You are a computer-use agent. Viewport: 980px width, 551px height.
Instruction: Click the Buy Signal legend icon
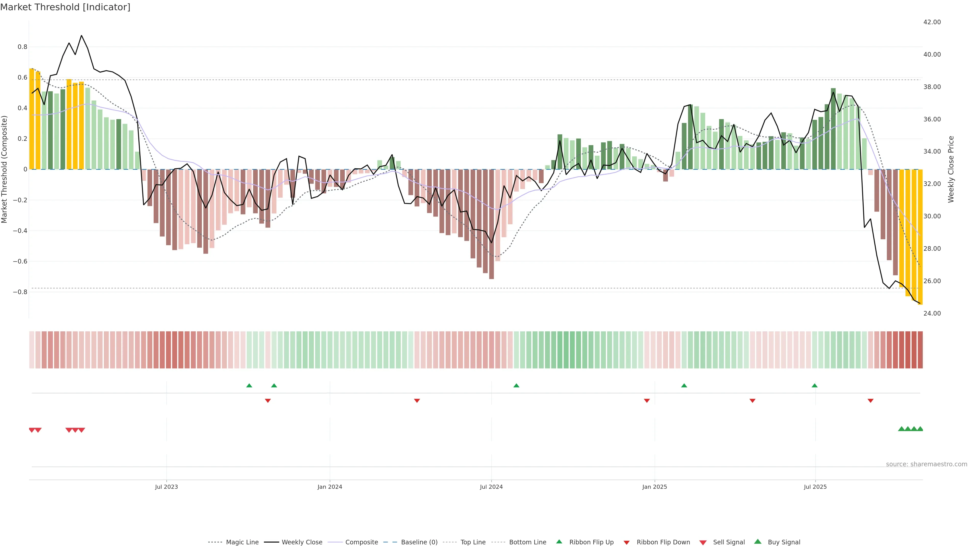point(757,542)
